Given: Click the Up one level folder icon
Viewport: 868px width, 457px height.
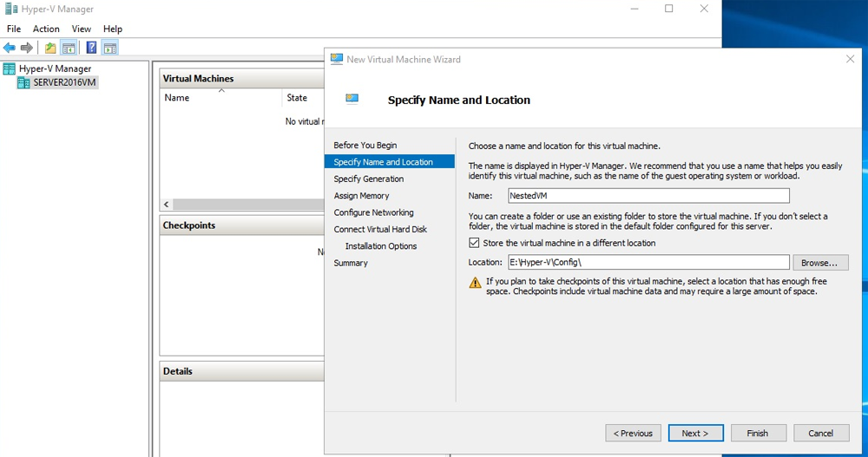Looking at the screenshot, I should [x=50, y=49].
